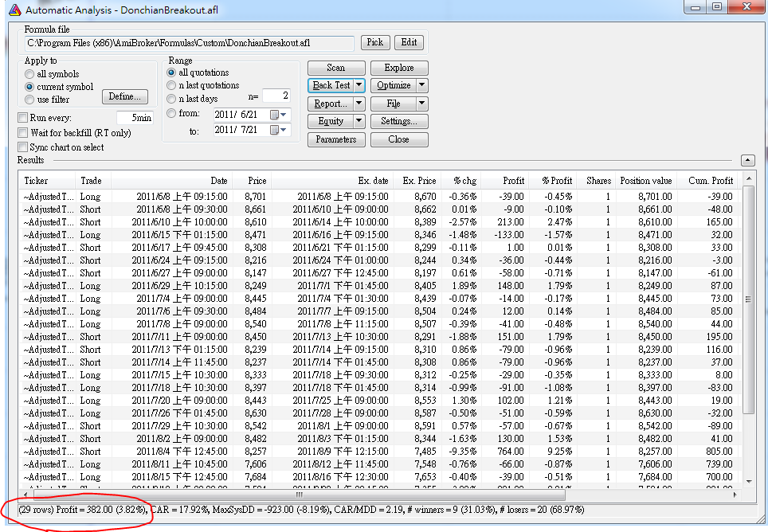Image resolution: width=768 pixels, height=532 pixels.
Task: Open the formula with the Edit button
Action: (x=409, y=42)
